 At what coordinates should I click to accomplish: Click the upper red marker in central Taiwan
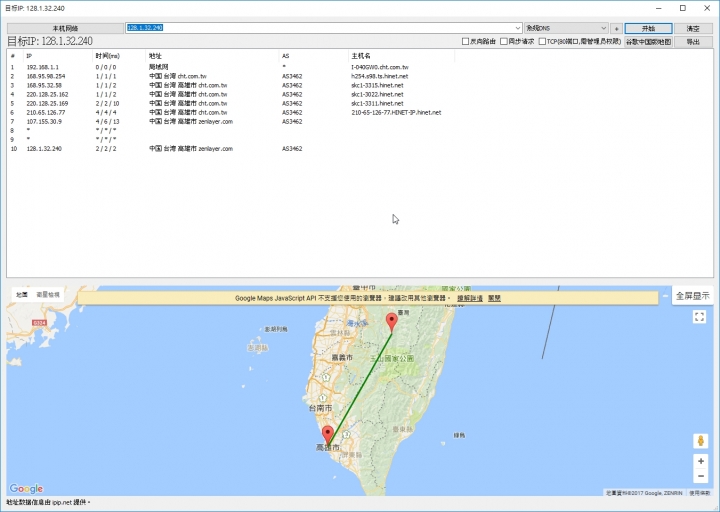coord(391,321)
